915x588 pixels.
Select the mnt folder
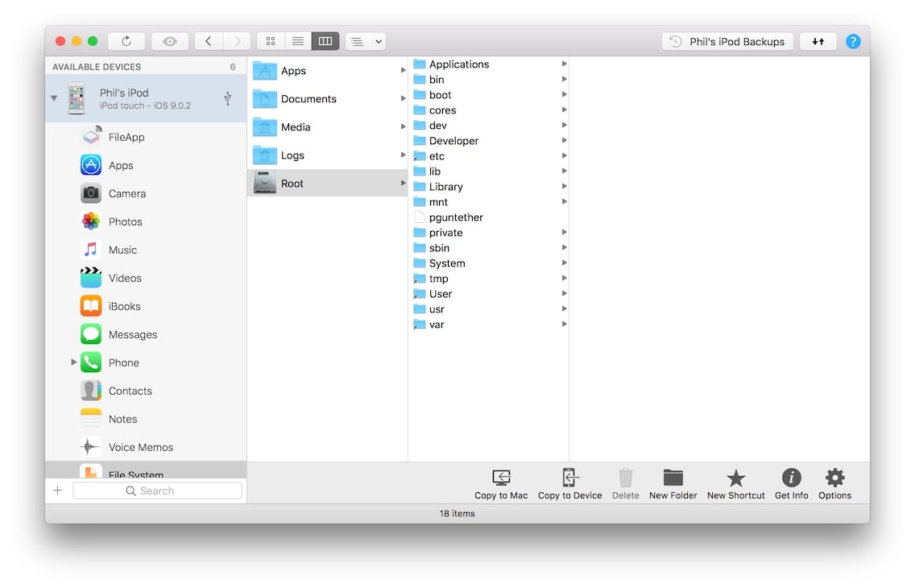pos(489,202)
